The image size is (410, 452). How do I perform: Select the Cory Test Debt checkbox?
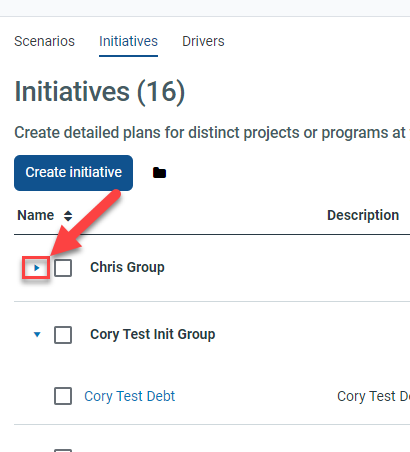(x=63, y=396)
